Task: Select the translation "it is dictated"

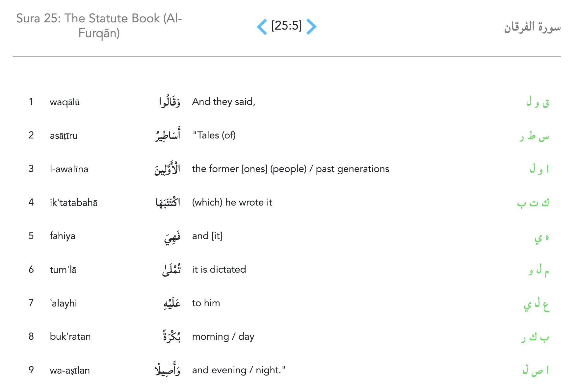Action: 219,270
